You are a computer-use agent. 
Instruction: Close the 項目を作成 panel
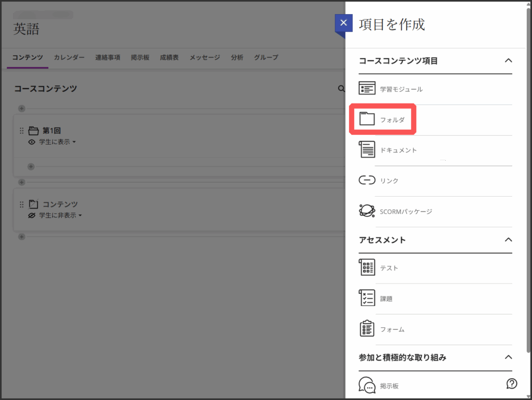pos(343,23)
